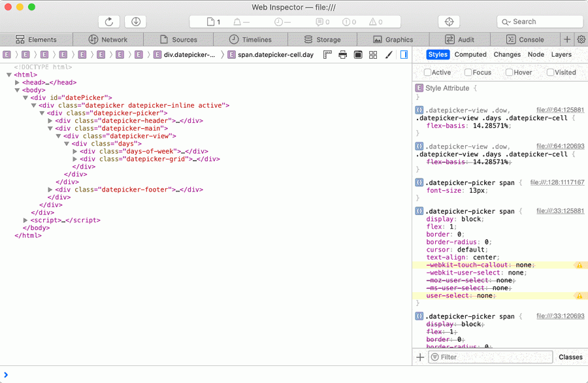
Task: Expand the datepicker-header div
Action: [50, 121]
